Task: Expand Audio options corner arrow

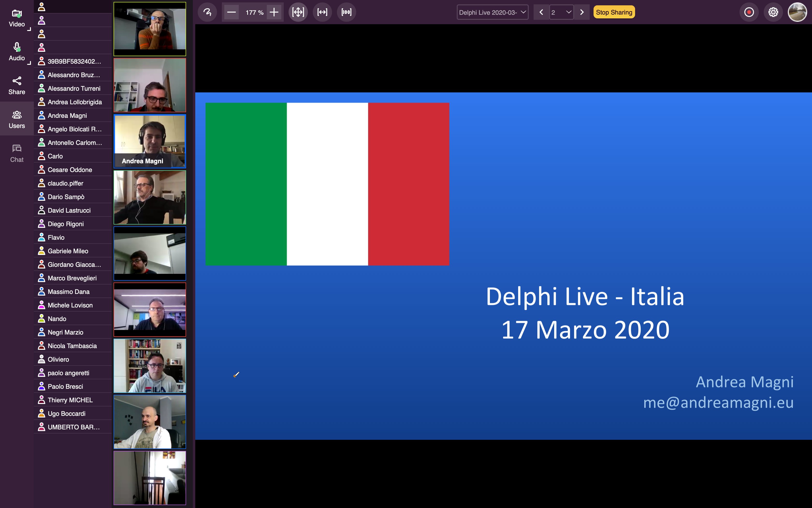Action: click(x=29, y=63)
